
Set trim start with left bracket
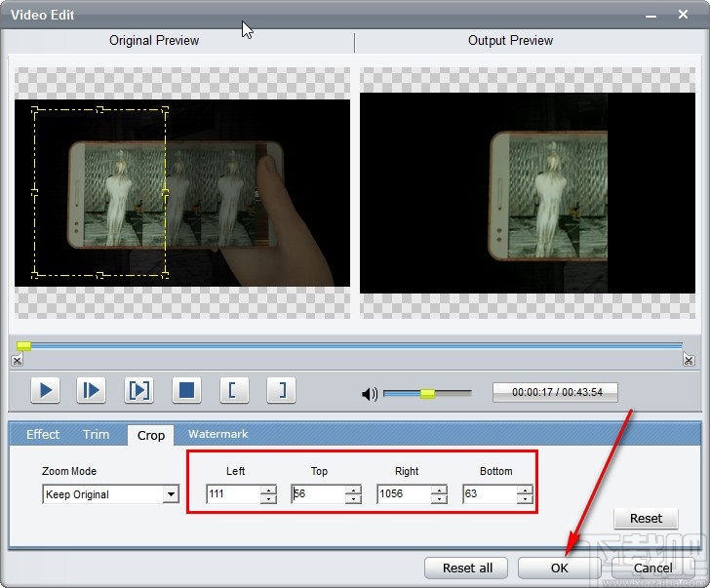pyautogui.click(x=232, y=391)
